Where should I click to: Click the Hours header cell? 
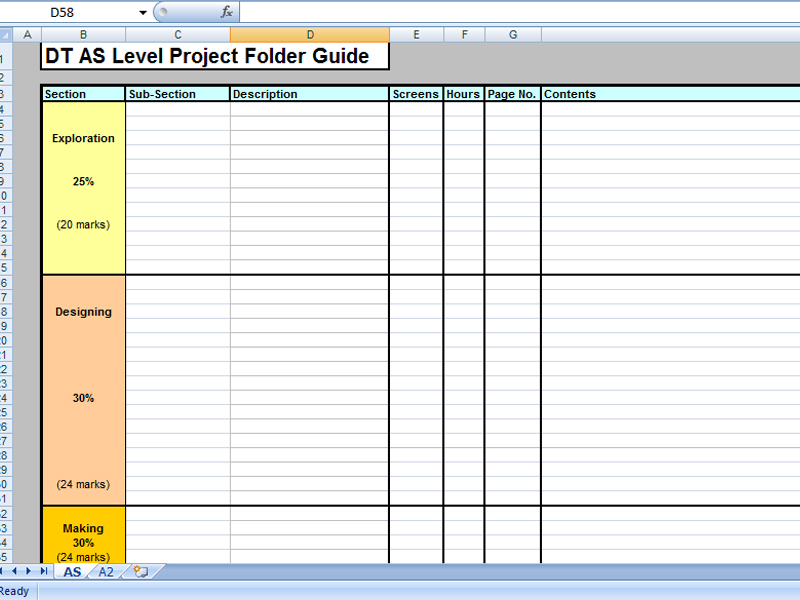click(x=463, y=94)
